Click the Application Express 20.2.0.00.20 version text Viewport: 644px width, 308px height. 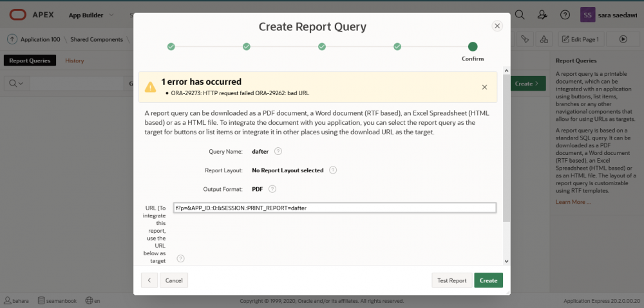coord(601,301)
